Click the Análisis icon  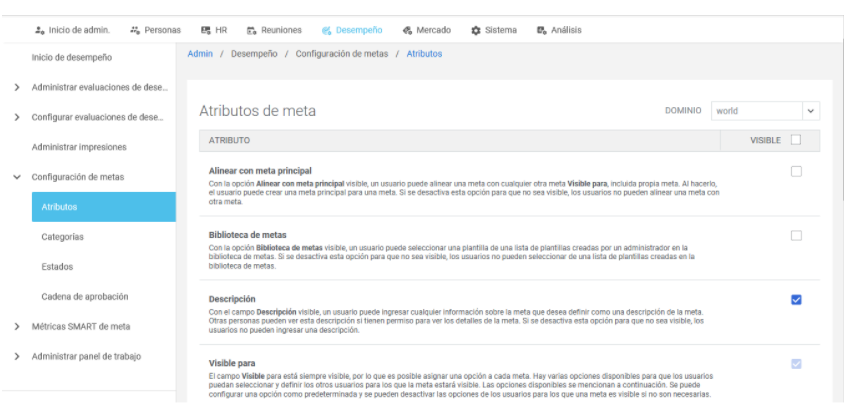(541, 31)
